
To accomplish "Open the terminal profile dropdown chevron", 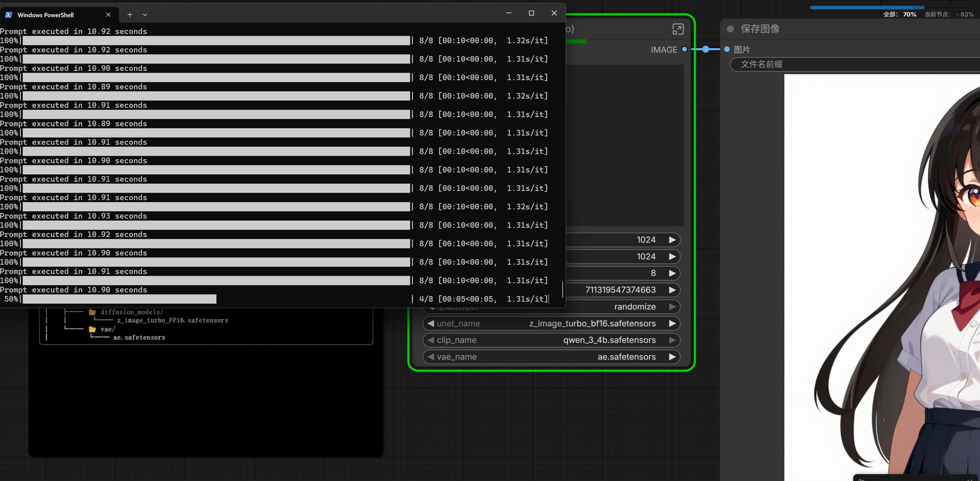I will [145, 15].
